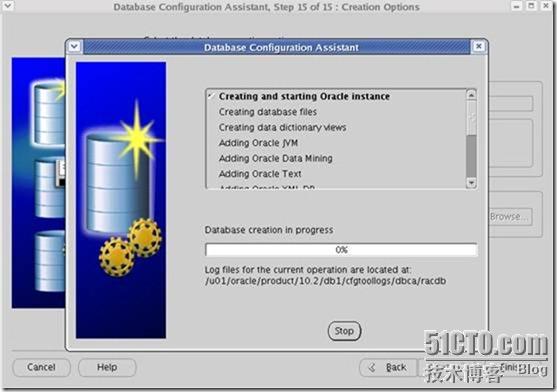Click the 0% database creation progress bar

point(341,250)
